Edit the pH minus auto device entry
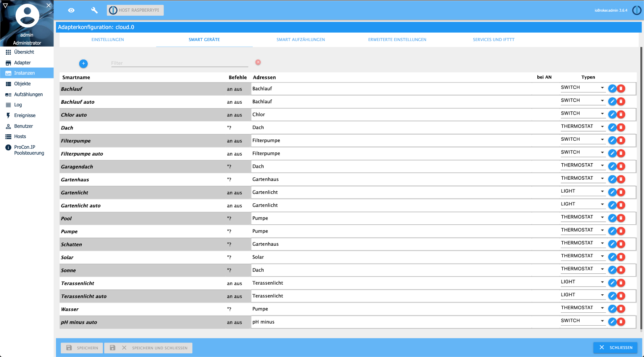This screenshot has width=644, height=357. (612, 322)
